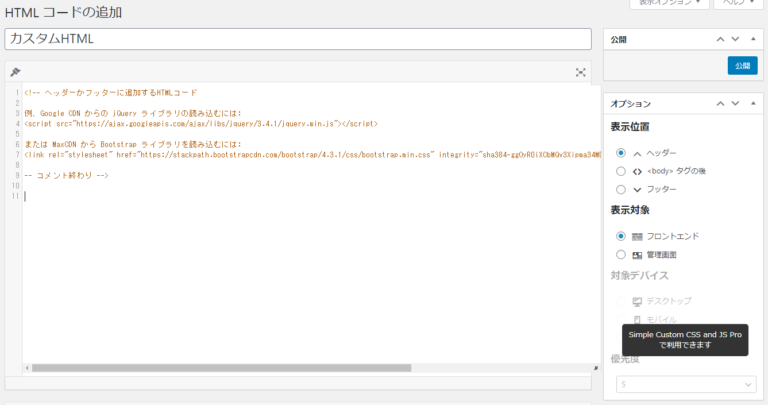
Task: Choose the 管理画面 radio option
Action: point(621,255)
